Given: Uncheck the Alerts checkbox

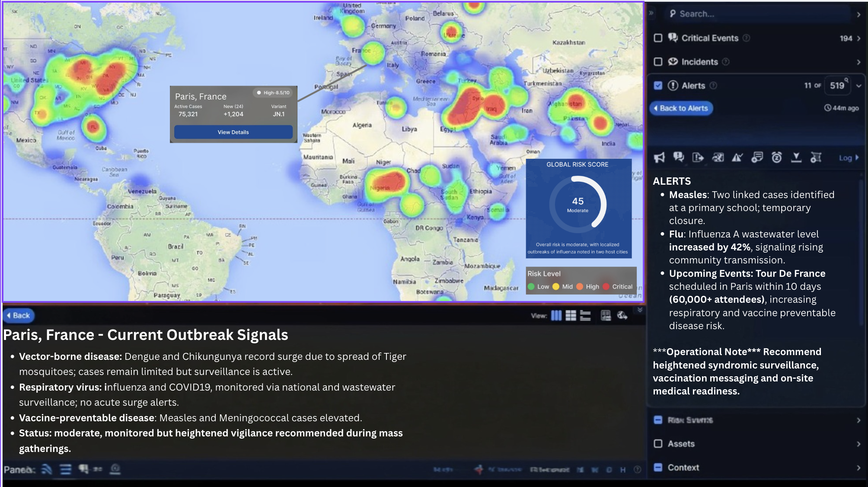Looking at the screenshot, I should pyautogui.click(x=658, y=85).
